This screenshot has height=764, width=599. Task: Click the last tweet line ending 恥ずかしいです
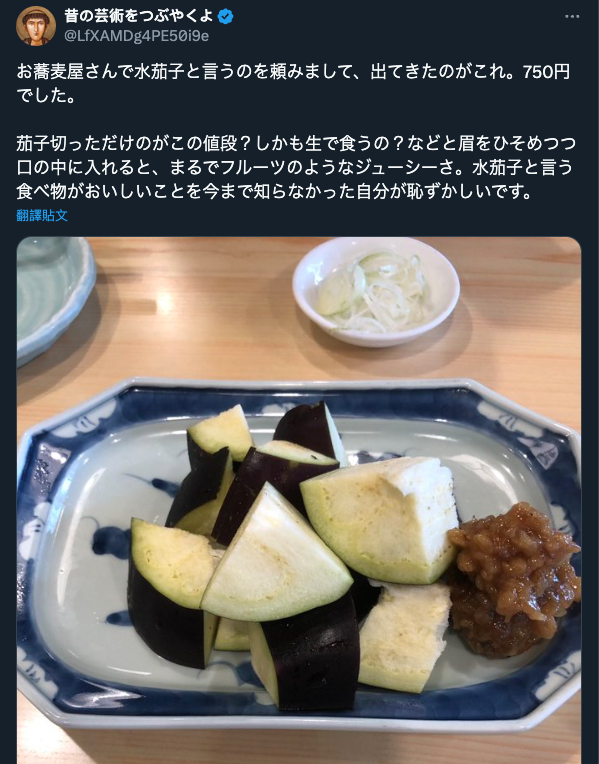[274, 191]
